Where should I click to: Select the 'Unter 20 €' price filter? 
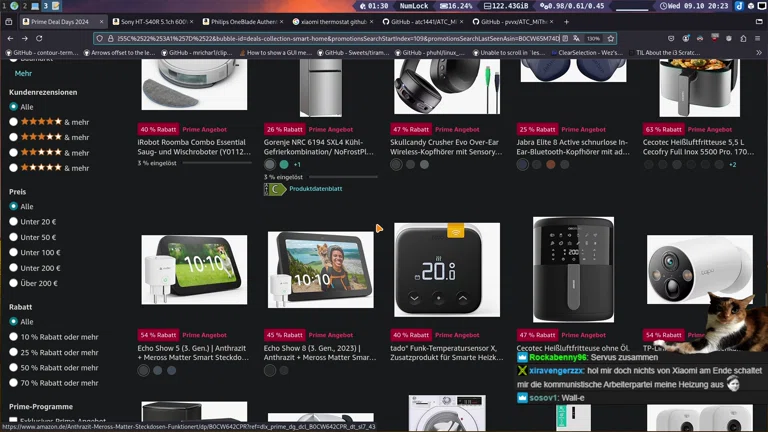tap(14, 222)
